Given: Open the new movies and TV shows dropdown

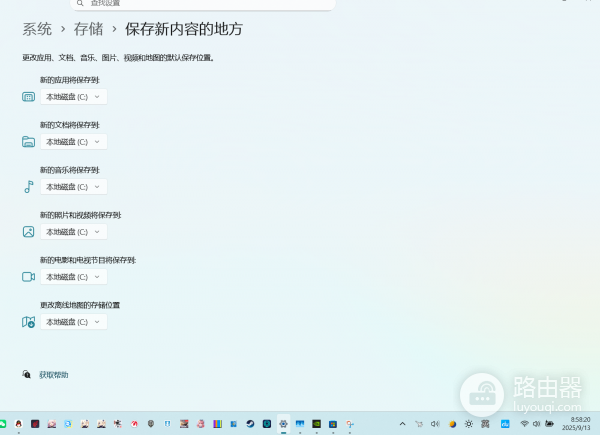Looking at the screenshot, I should (73, 277).
